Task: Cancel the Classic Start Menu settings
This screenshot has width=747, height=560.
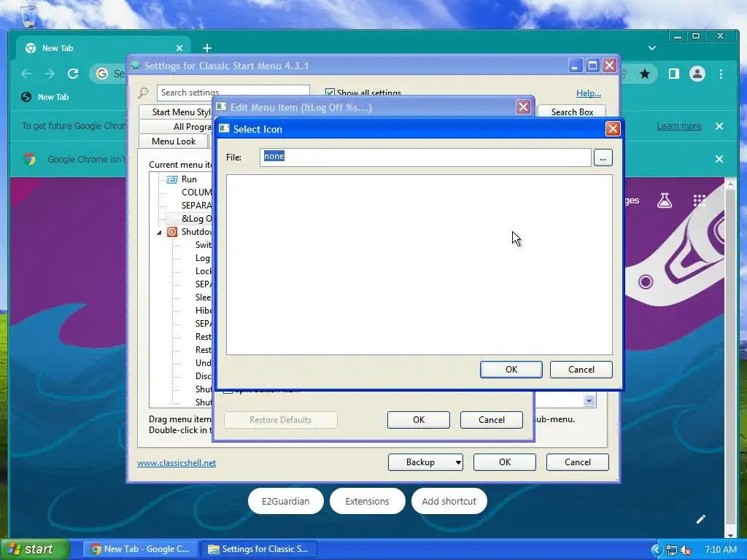Action: tap(578, 462)
